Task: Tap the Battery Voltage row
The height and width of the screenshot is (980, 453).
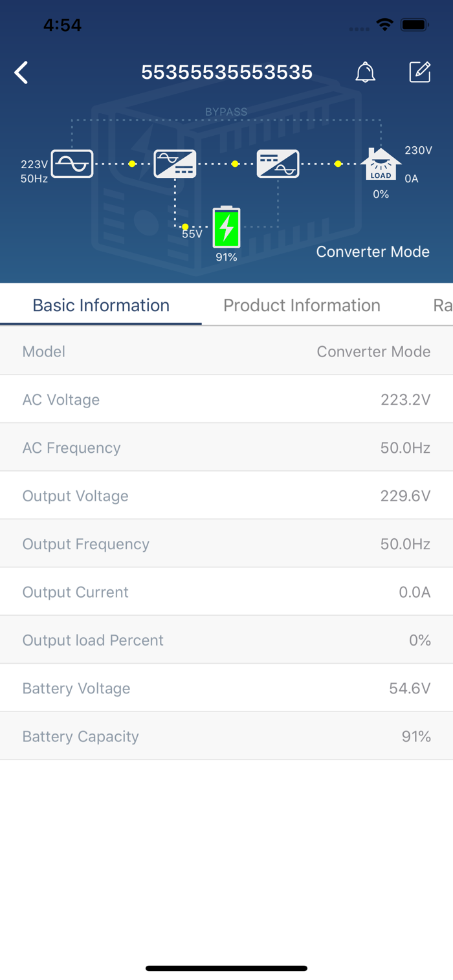Action: point(226,688)
